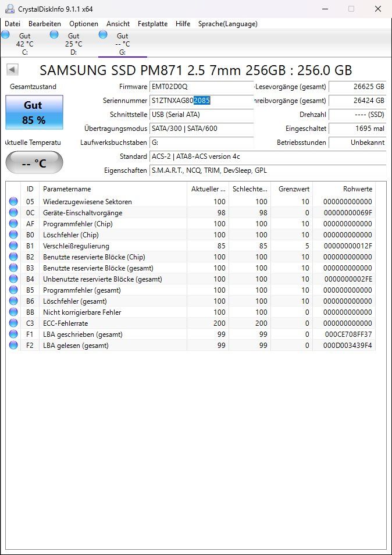This screenshot has width=392, height=555.
Task: Click the Eigenschaften field with S.M.A.R.T.
Action: 268,170
